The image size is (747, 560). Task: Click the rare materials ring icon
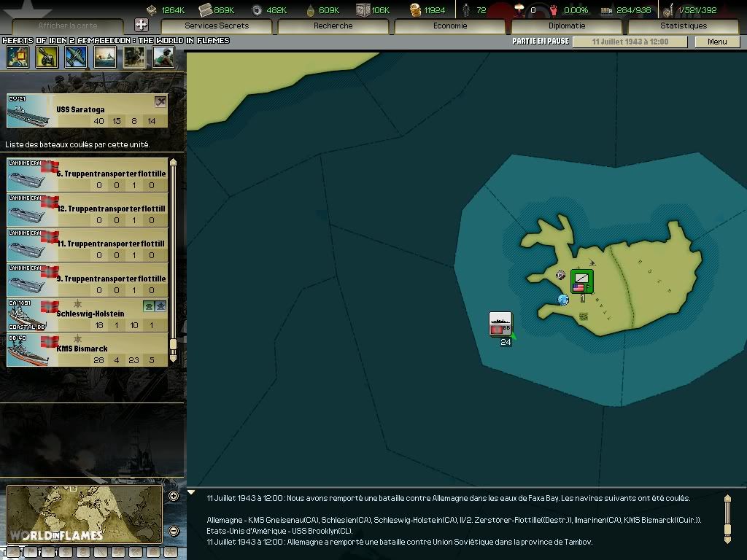tap(257, 10)
